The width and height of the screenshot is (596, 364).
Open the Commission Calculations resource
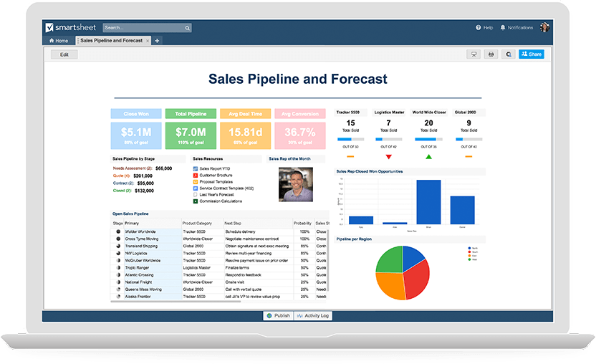pyautogui.click(x=224, y=201)
